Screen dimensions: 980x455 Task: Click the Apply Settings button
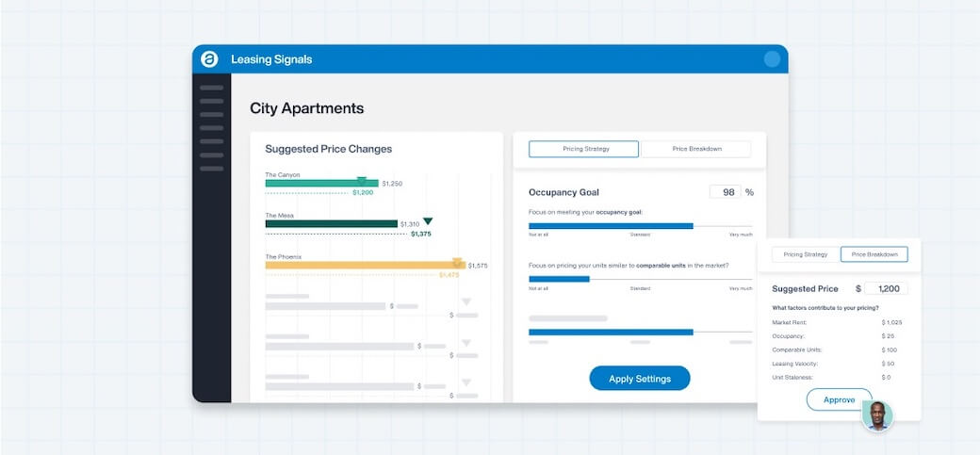[640, 379]
